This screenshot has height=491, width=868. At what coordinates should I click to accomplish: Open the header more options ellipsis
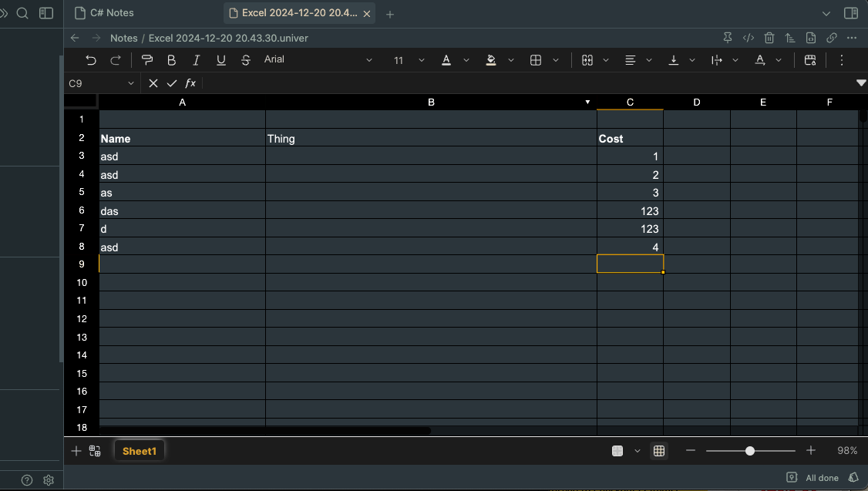(x=852, y=38)
